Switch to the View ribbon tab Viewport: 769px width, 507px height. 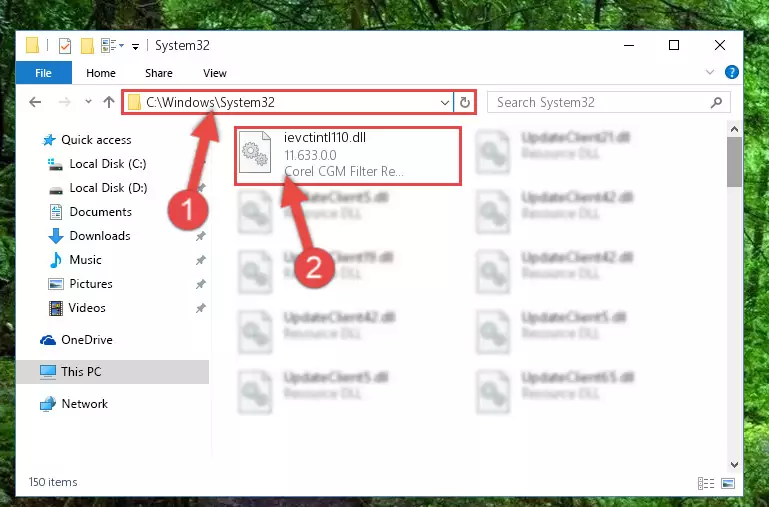[x=215, y=73]
